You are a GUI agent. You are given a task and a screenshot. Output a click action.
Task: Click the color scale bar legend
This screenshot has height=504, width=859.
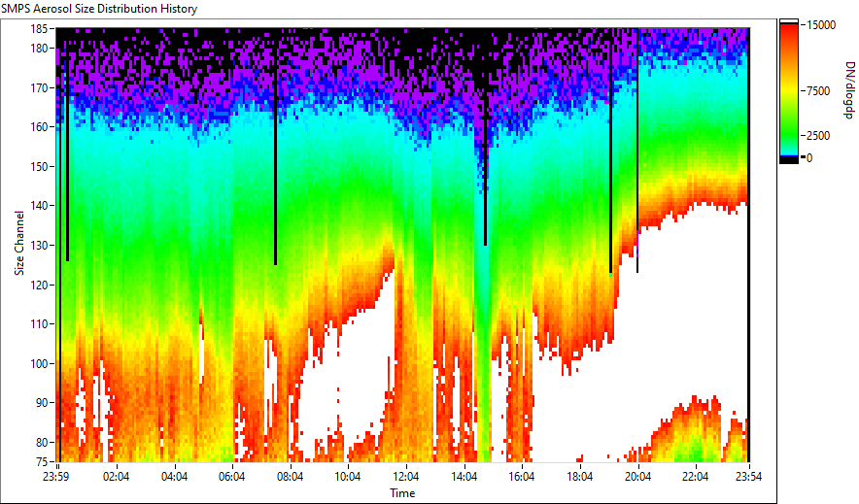[789, 91]
